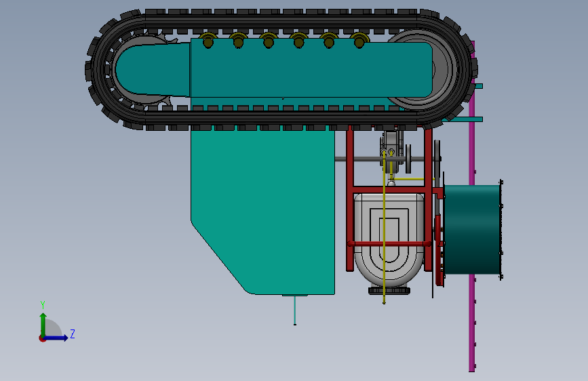Click the red X axis origin dot of the triad

[x=41, y=338]
